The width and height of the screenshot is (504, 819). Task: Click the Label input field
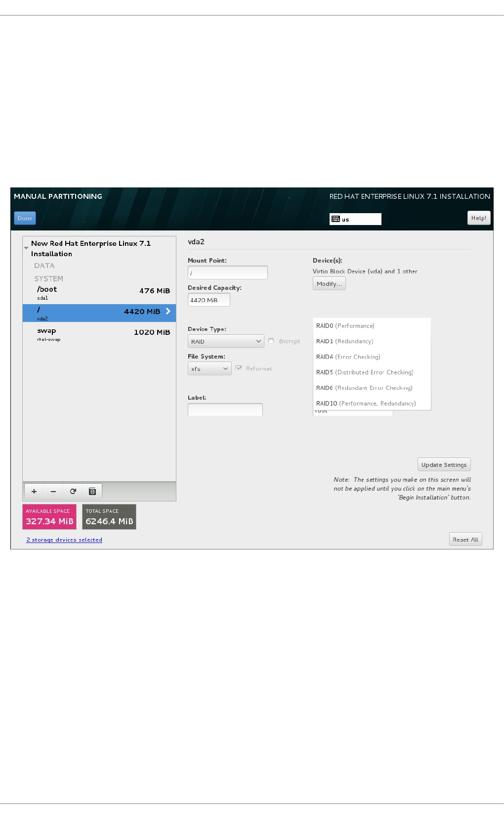click(225, 409)
